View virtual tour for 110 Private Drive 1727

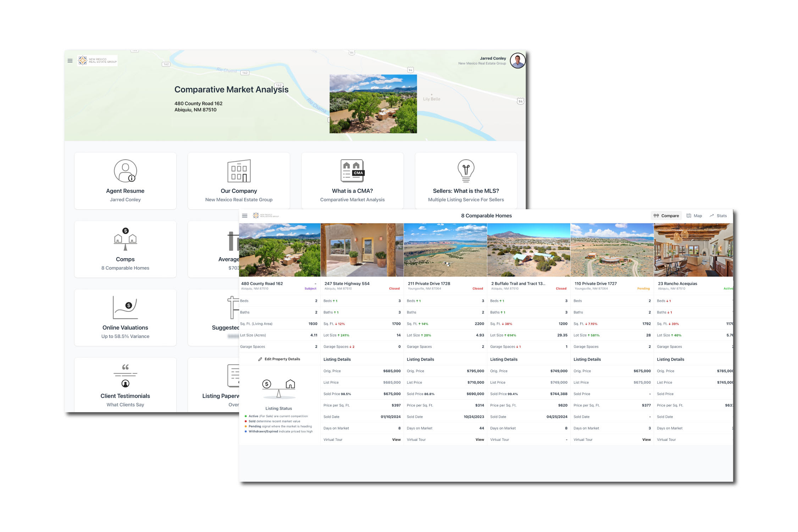point(646,440)
